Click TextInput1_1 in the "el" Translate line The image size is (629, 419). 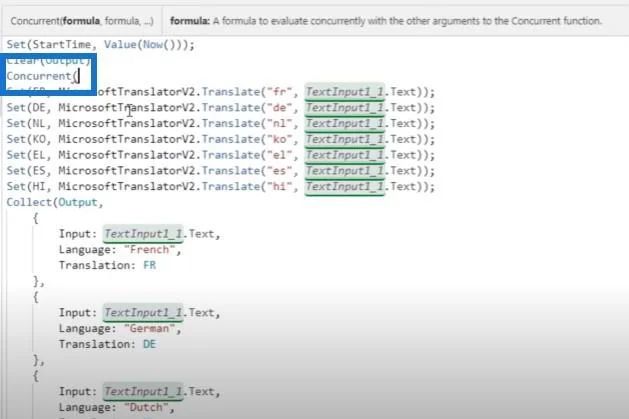[345, 155]
